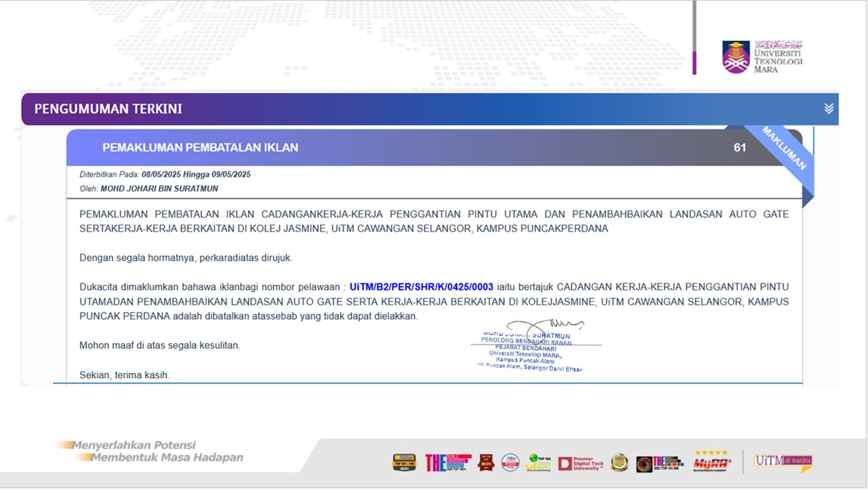The image size is (868, 490).
Task: Click the line 'Dengan segala hormatnya, perkaradiatas dirujuk.'
Action: point(186,258)
